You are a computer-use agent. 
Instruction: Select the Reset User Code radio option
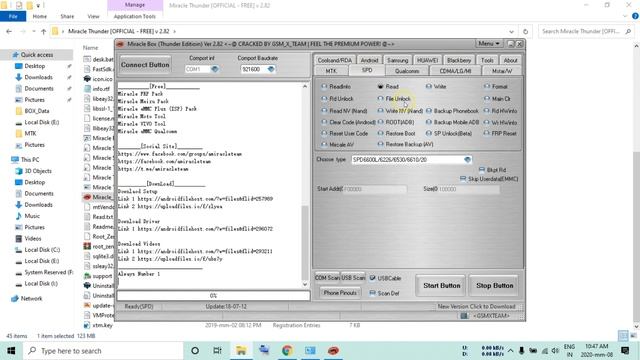[x=324, y=133]
